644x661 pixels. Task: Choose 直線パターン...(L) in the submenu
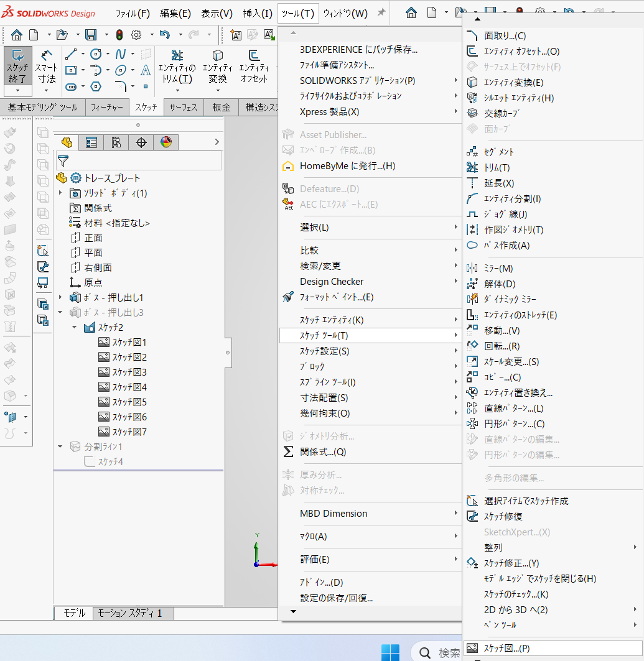[553, 408]
